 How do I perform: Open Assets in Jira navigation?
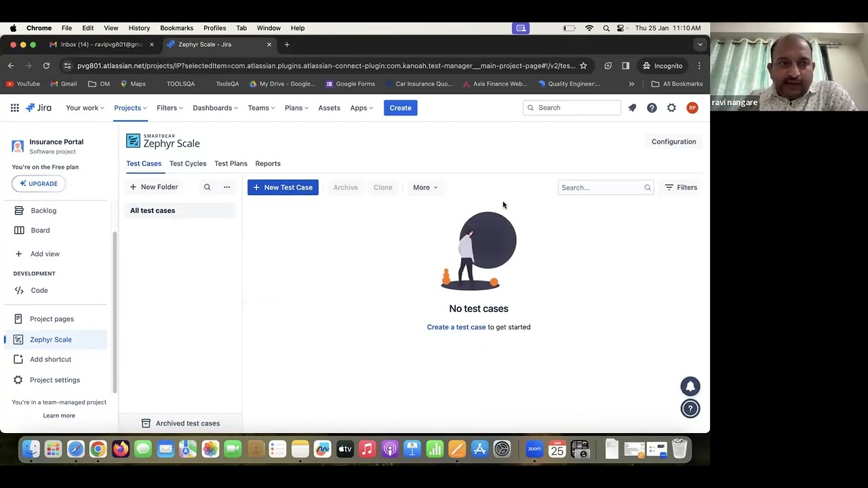(329, 108)
